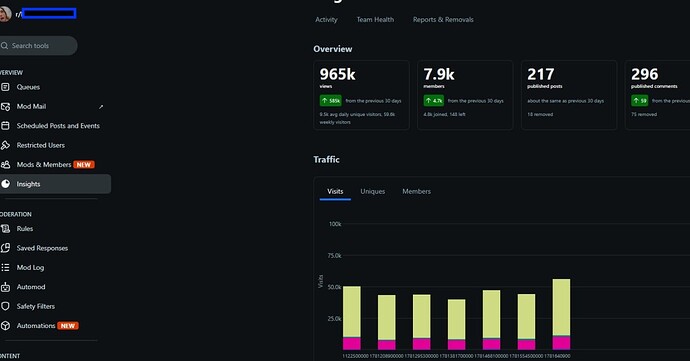Viewport: 690px width, 361px height.
Task: Open the Queues icon in sidebar
Action: [5, 87]
